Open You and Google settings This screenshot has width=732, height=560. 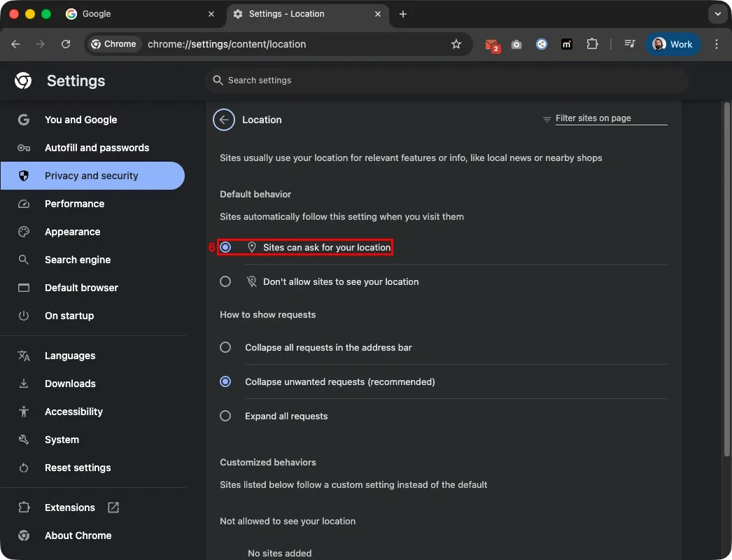(93, 120)
